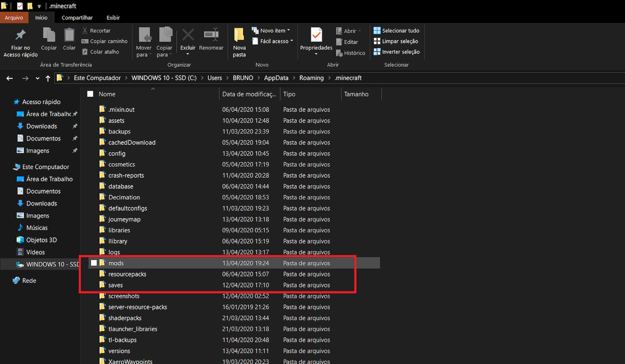Open the Copiar para command
Image resolution: width=625 pixels, height=364 pixels.
click(x=165, y=42)
